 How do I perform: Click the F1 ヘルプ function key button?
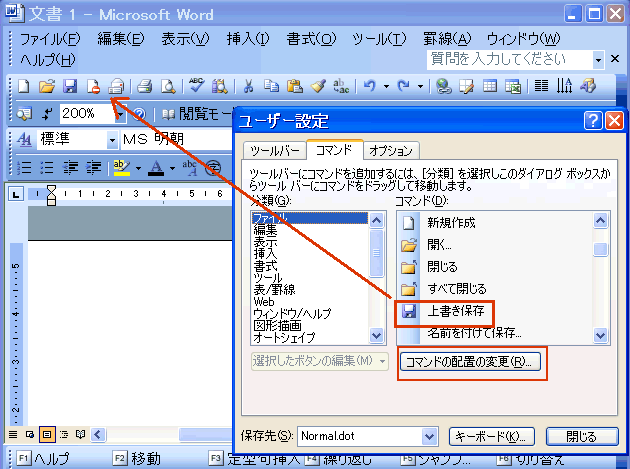[x=44, y=459]
